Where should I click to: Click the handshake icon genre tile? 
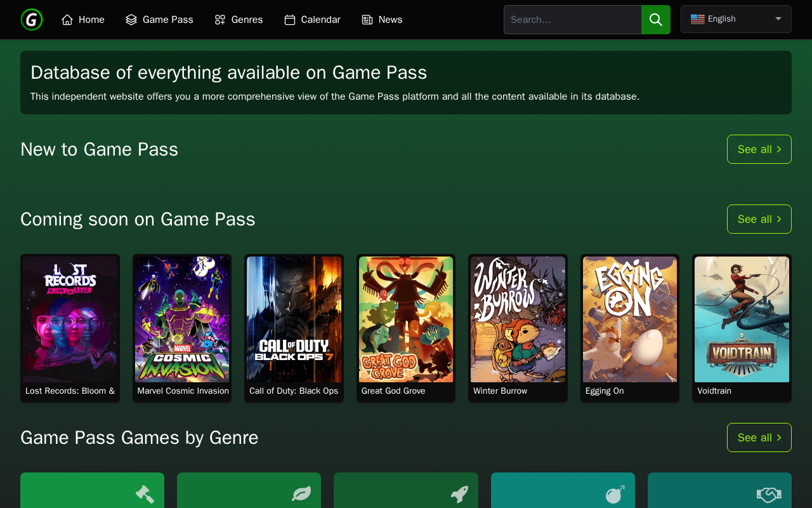tap(719, 490)
